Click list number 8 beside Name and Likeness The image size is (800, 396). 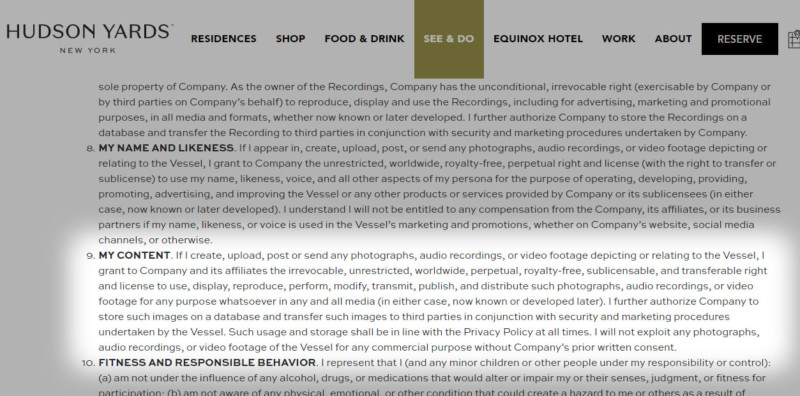tap(90, 148)
